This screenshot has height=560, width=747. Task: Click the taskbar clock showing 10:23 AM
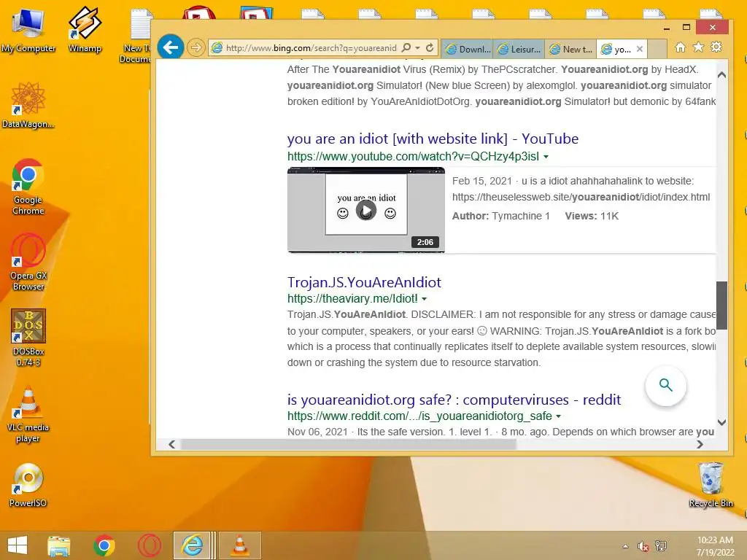715,545
